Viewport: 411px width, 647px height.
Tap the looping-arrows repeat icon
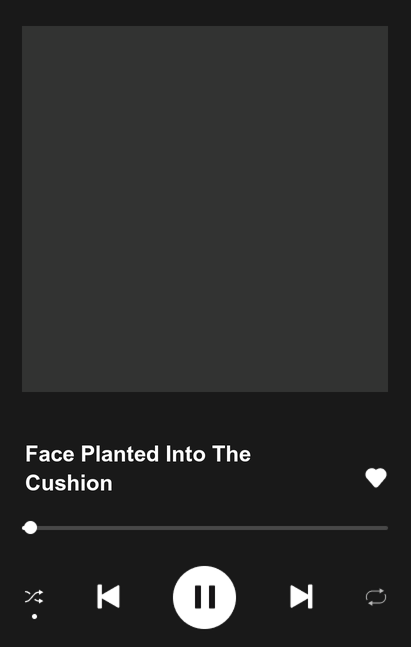coord(376,597)
